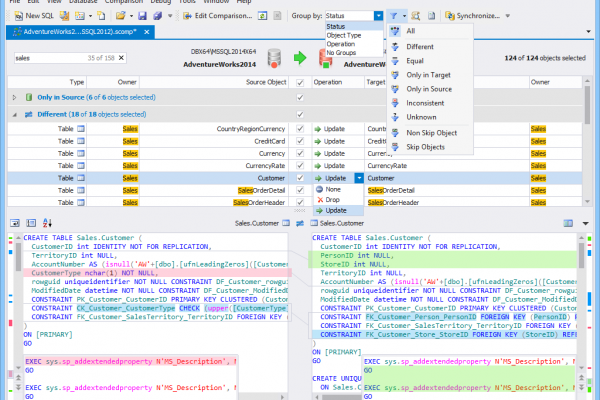Click the filter funnel icon in toolbar
This screenshot has height=400, width=600.
pos(395,16)
